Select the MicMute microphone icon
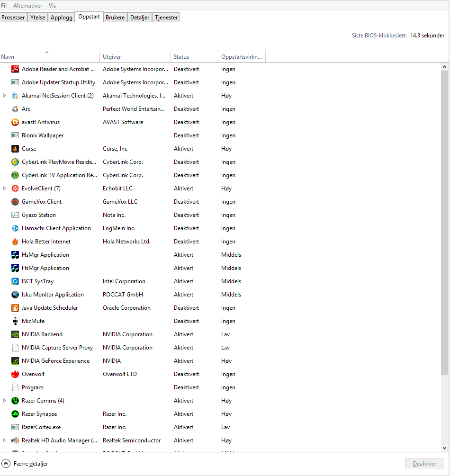The width and height of the screenshot is (450, 476). tap(15, 321)
